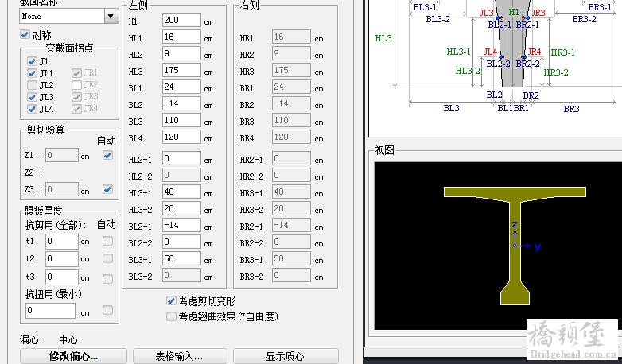Click the BL3-1 input field
Image resolution: width=622 pixels, height=364 pixels.
pos(181,258)
